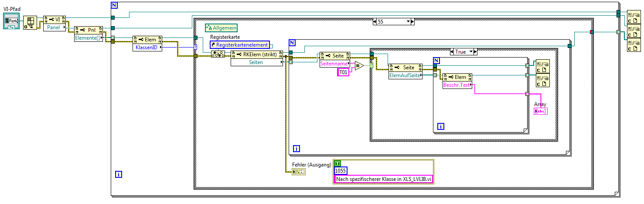
Task: Click the 1055 error code constant
Action: [x=341, y=171]
